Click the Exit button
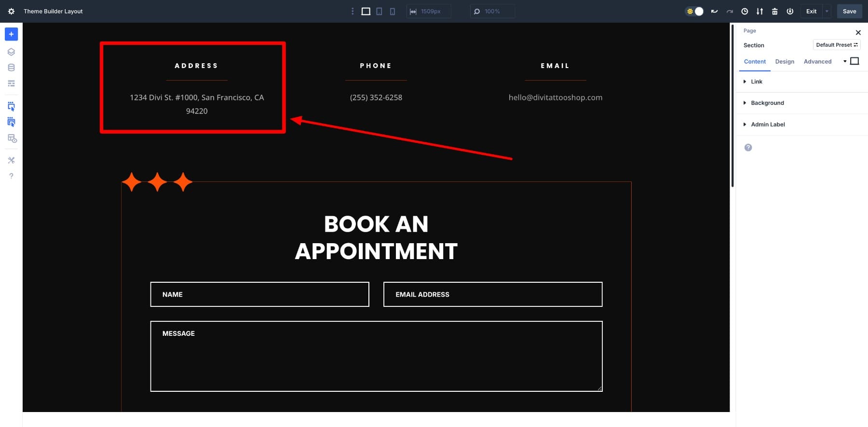 pyautogui.click(x=811, y=11)
